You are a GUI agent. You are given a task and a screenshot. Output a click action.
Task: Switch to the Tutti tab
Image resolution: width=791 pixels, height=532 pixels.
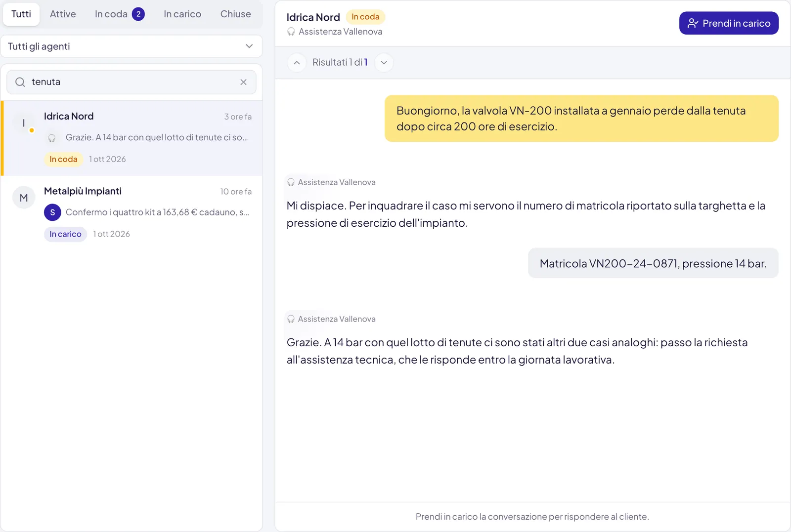(21, 14)
